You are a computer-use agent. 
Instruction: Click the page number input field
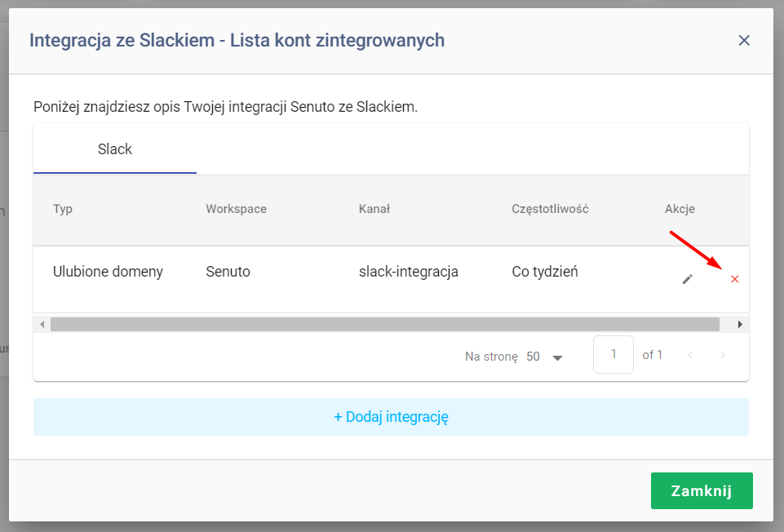[613, 354]
